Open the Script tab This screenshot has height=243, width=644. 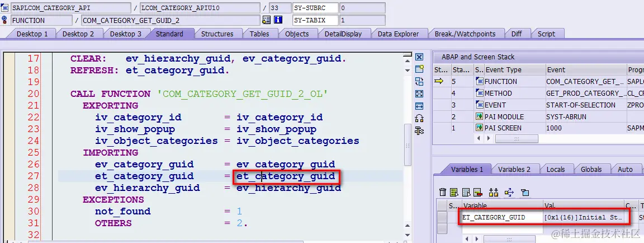pos(546,34)
